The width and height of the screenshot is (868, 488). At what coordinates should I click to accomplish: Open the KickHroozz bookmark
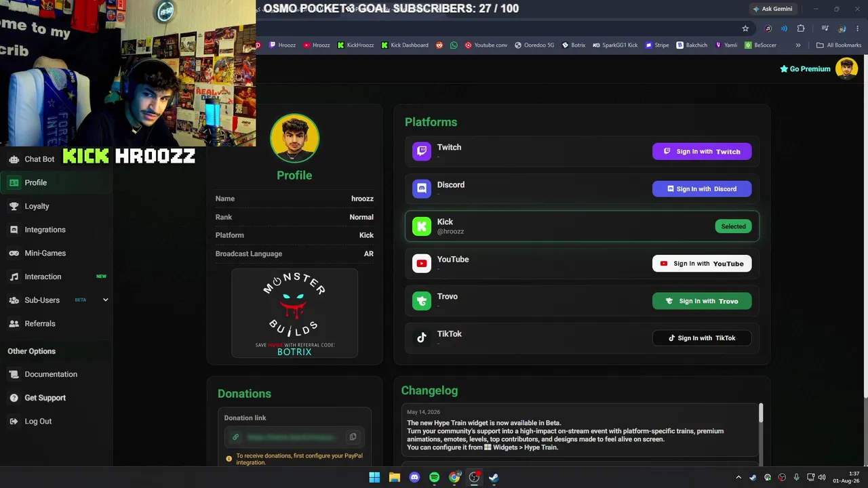click(x=355, y=45)
